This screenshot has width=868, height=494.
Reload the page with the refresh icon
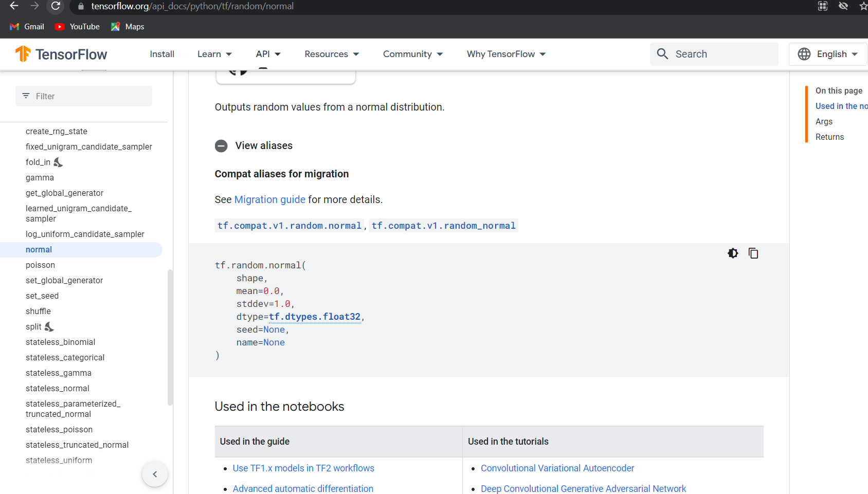[56, 6]
